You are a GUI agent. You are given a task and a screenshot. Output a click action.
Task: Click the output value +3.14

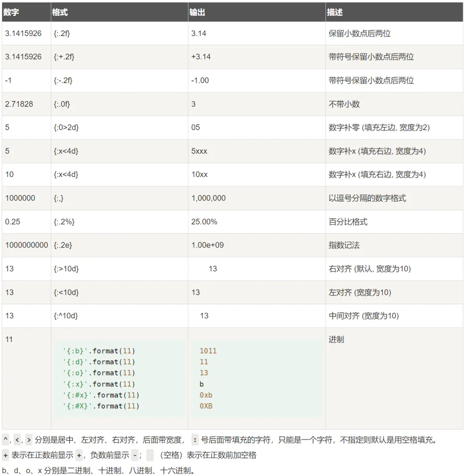pos(201,57)
